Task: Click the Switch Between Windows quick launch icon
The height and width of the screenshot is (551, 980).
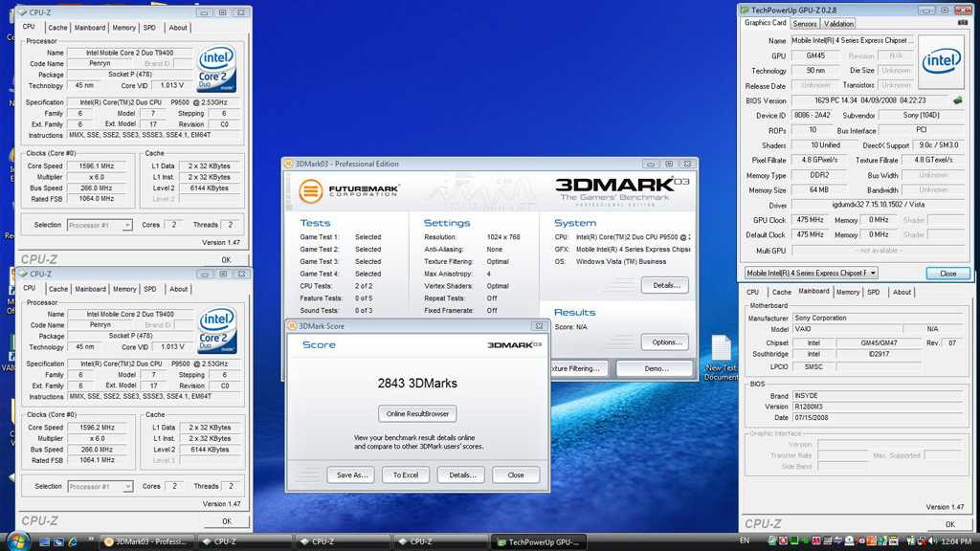Action: pyautogui.click(x=58, y=541)
